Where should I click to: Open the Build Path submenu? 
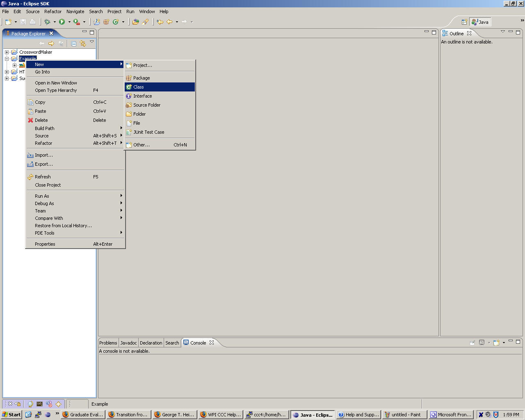pyautogui.click(x=75, y=128)
